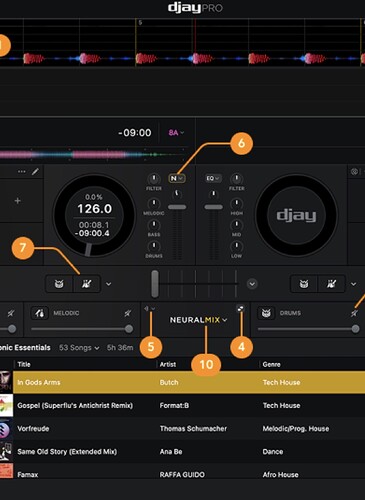This screenshot has width=365, height=500.
Task: Click the left deck DRUMS knob
Action: point(154,246)
